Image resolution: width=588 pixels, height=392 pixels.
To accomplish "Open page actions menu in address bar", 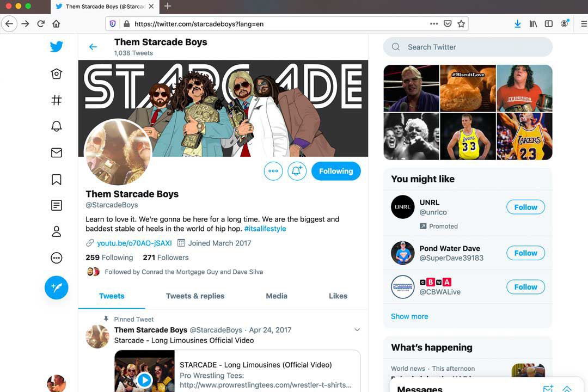I will pos(434,23).
